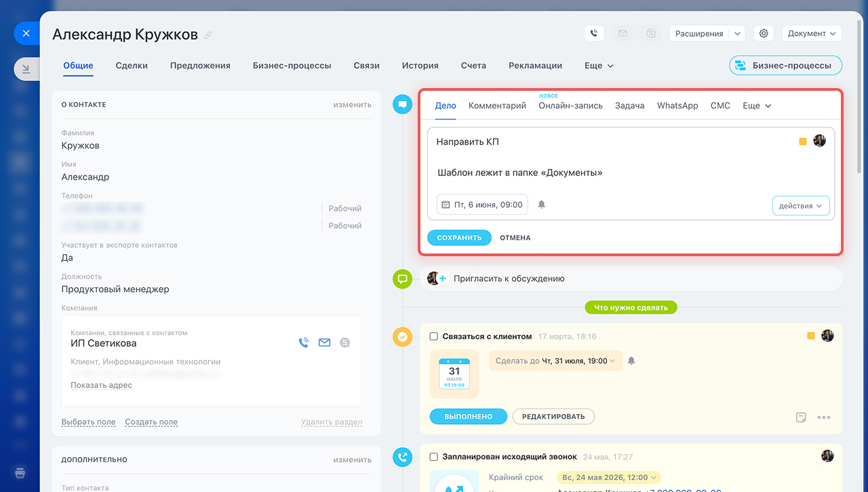Image resolution: width=868 pixels, height=492 pixels.
Task: Select the Задача tab
Action: (629, 106)
